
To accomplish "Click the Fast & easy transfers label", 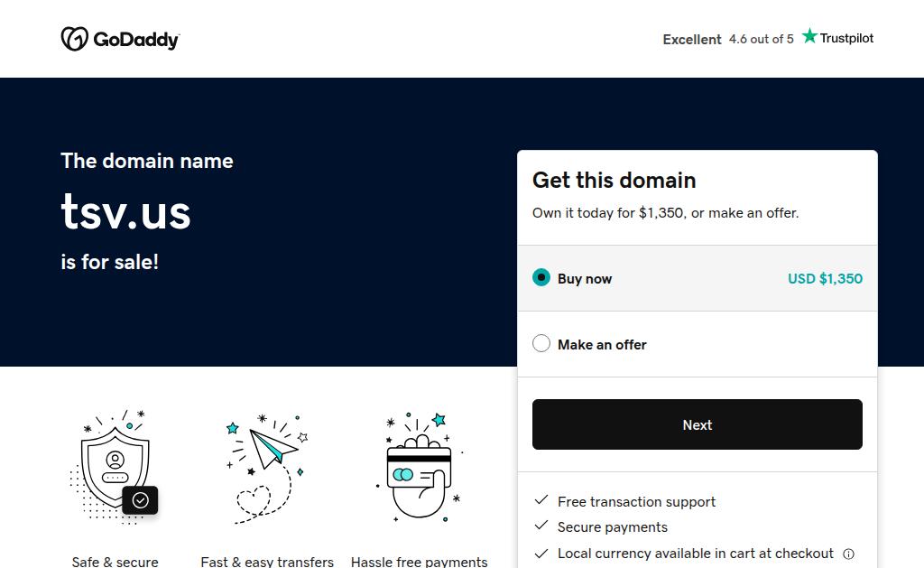I will click(267, 562).
